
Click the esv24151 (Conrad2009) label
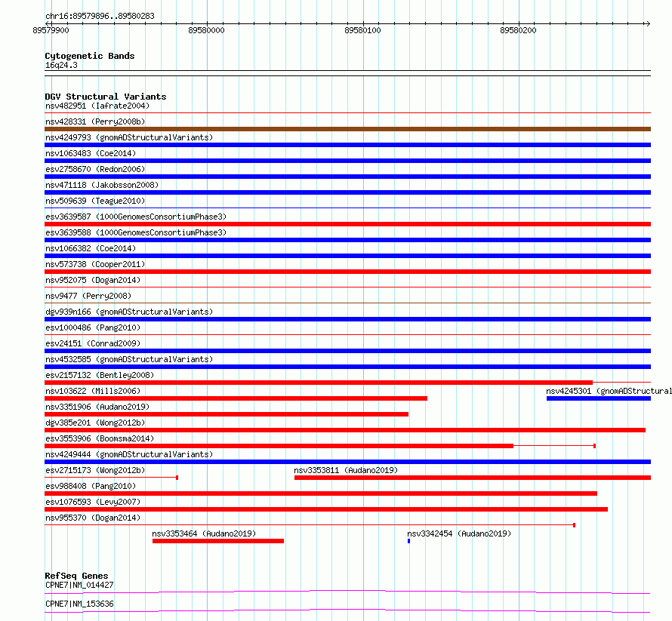tap(93, 343)
